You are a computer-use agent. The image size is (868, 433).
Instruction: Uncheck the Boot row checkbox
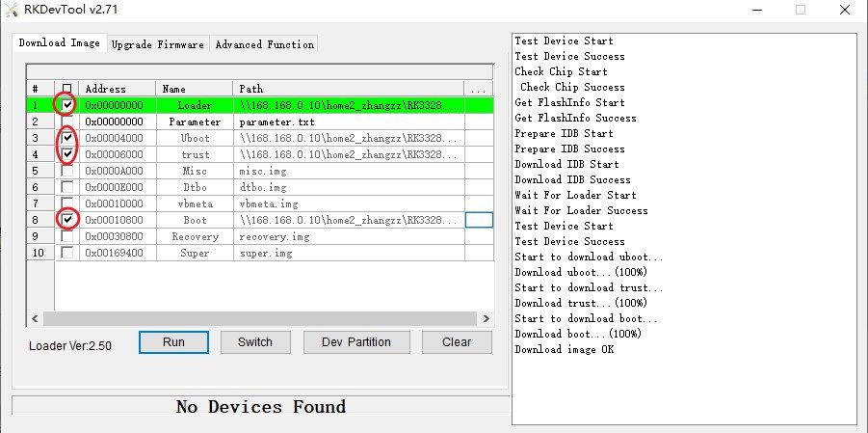pyautogui.click(x=67, y=220)
